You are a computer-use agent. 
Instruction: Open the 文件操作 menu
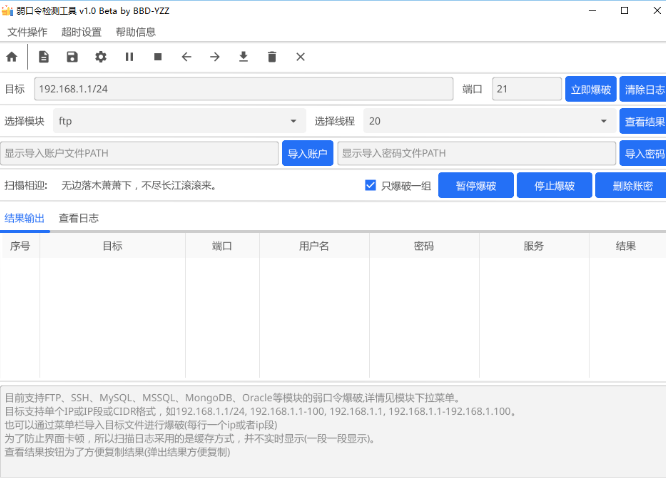pos(27,32)
